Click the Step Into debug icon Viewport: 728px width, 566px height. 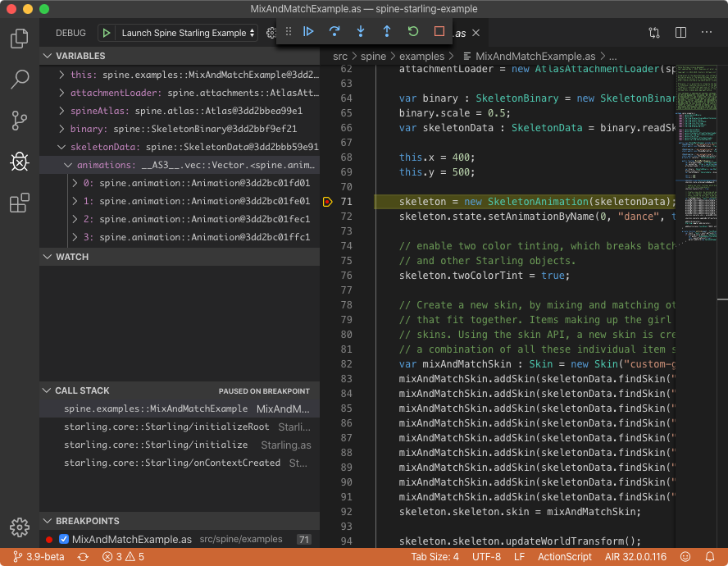[360, 32]
